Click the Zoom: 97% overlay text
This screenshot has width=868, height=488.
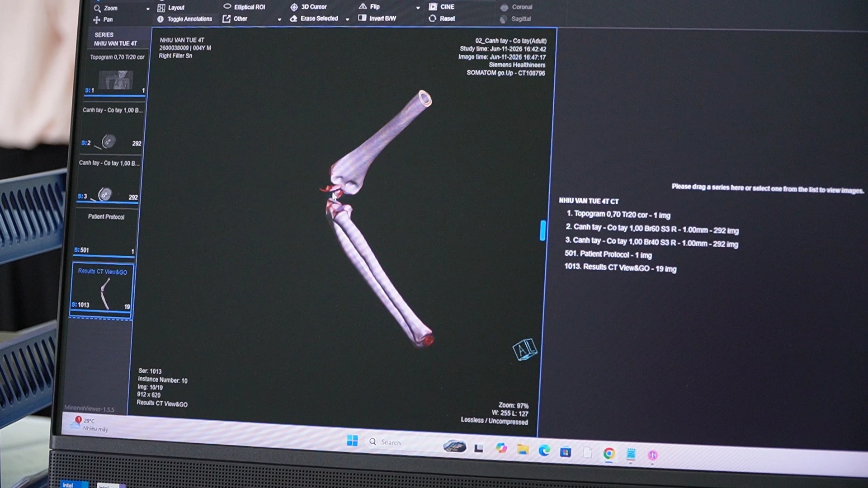click(513, 405)
